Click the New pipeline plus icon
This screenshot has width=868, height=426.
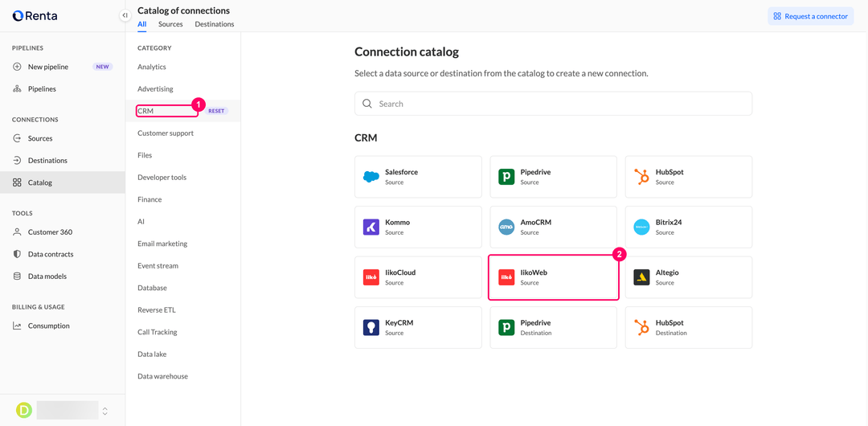tap(17, 67)
